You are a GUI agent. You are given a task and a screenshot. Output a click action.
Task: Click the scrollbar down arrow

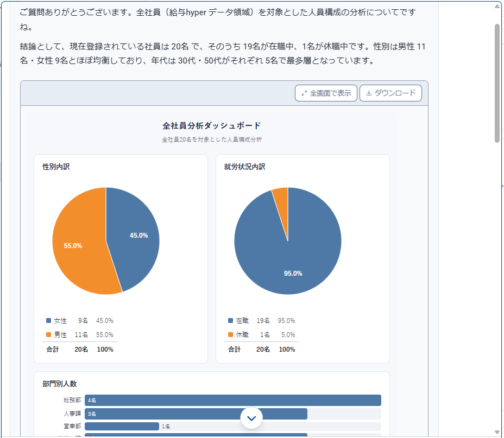(x=497, y=432)
